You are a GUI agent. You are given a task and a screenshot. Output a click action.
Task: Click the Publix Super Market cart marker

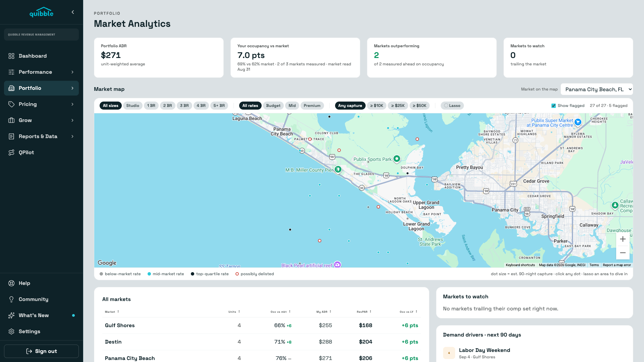pyautogui.click(x=578, y=122)
